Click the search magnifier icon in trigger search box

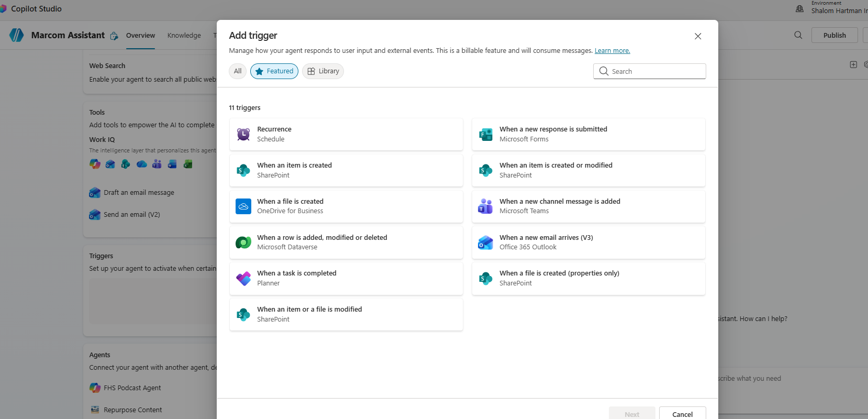click(x=604, y=71)
